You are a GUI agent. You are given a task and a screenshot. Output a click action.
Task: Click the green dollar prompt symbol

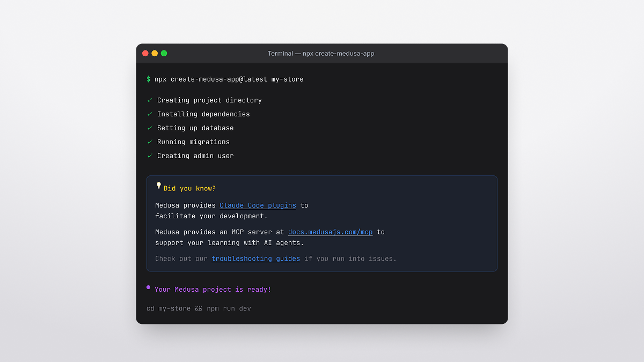[x=149, y=79]
